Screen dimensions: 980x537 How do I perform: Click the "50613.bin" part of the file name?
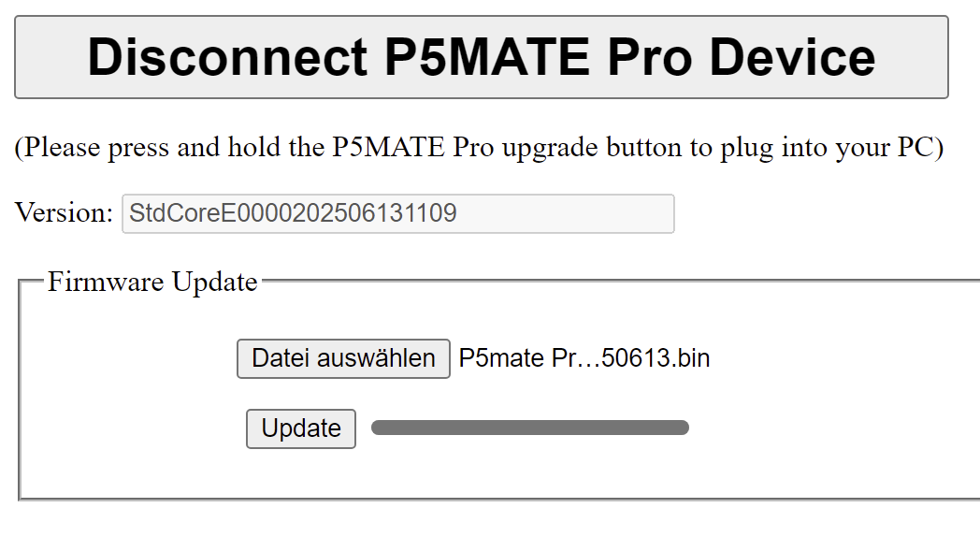(656, 358)
